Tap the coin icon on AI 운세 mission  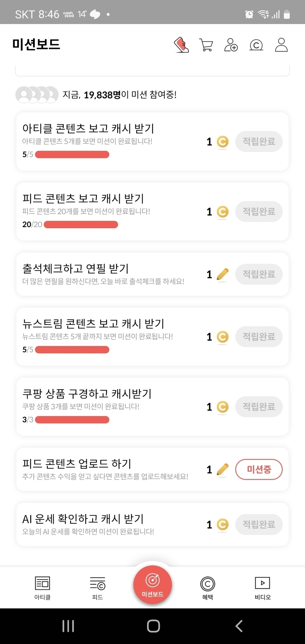point(222,525)
